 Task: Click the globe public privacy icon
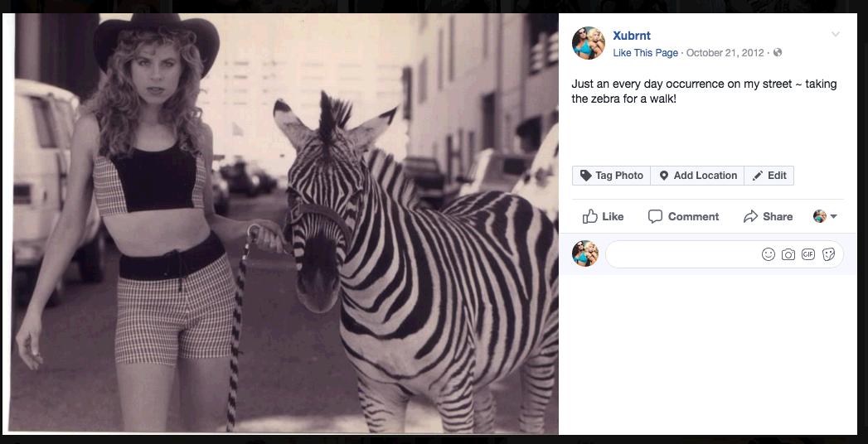point(777,52)
